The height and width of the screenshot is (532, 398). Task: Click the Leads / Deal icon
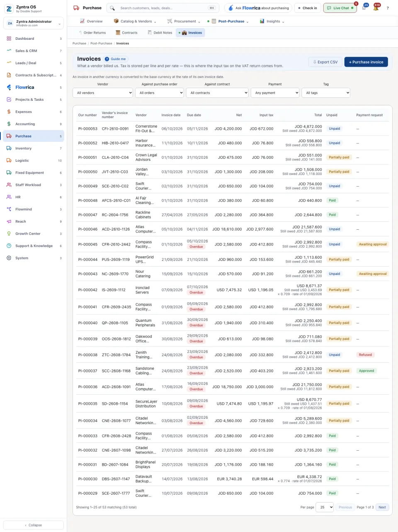9,63
